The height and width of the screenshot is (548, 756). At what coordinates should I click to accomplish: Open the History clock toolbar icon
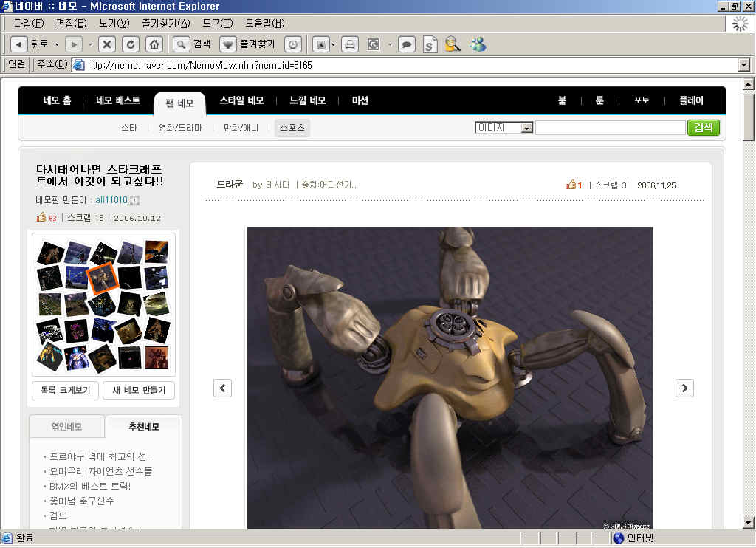292,44
